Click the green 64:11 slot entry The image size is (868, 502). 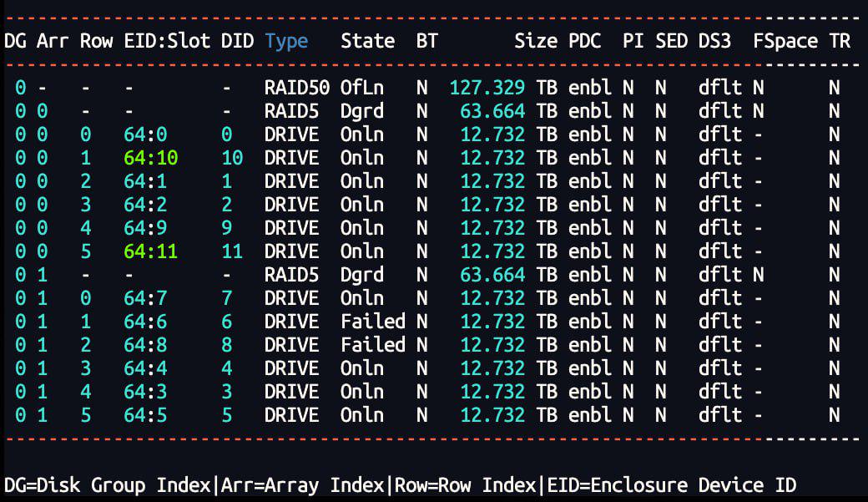coord(150,251)
